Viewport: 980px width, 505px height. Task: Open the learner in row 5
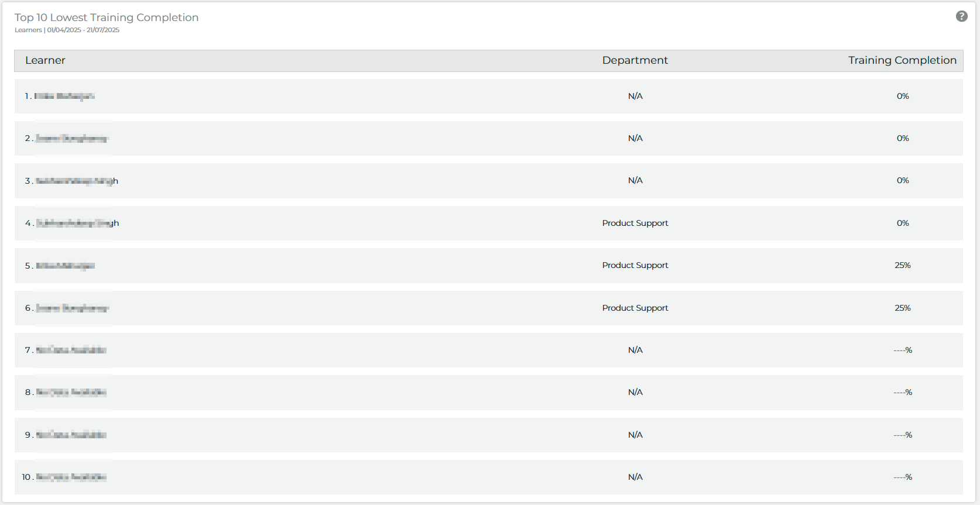click(x=65, y=266)
